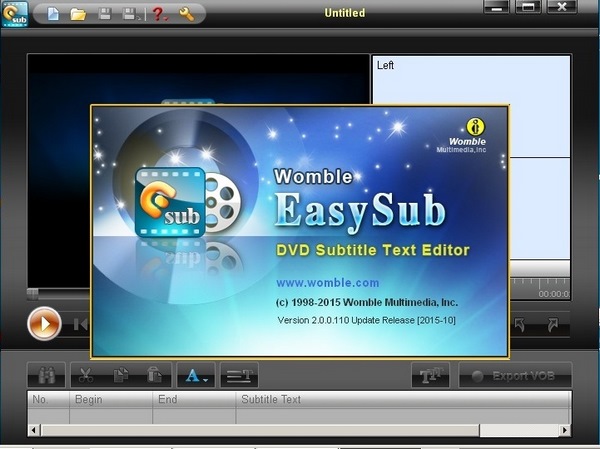Click the Export VOB button
600x449 pixels.
515,376
